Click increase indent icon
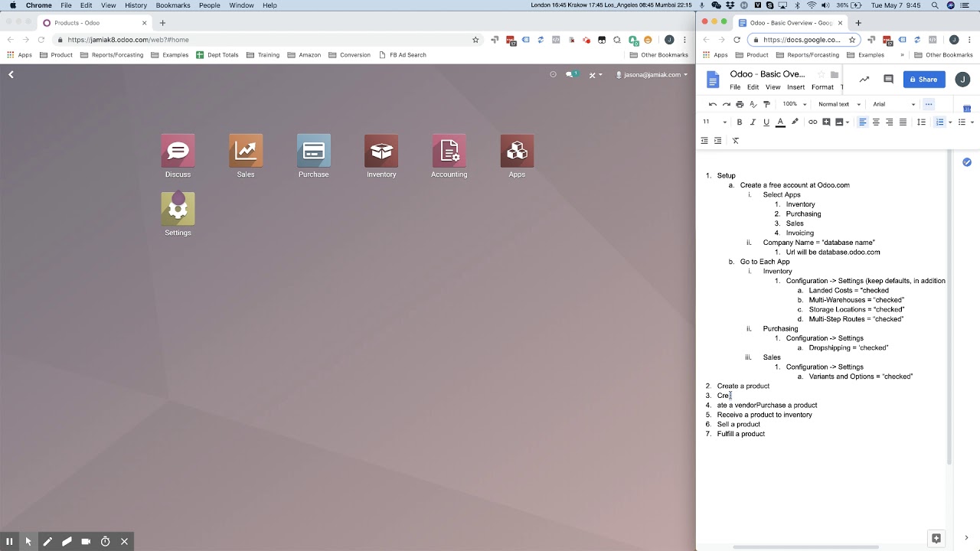This screenshot has width=980, height=551. point(717,141)
